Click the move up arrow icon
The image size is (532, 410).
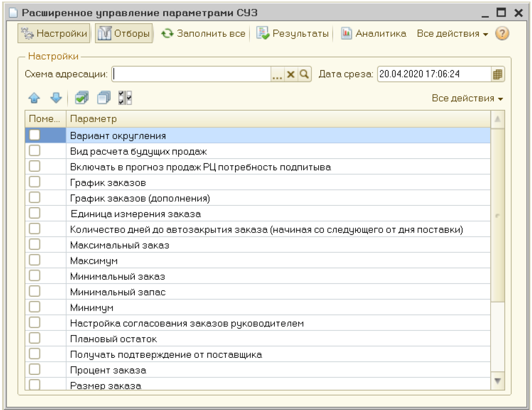pyautogui.click(x=35, y=98)
